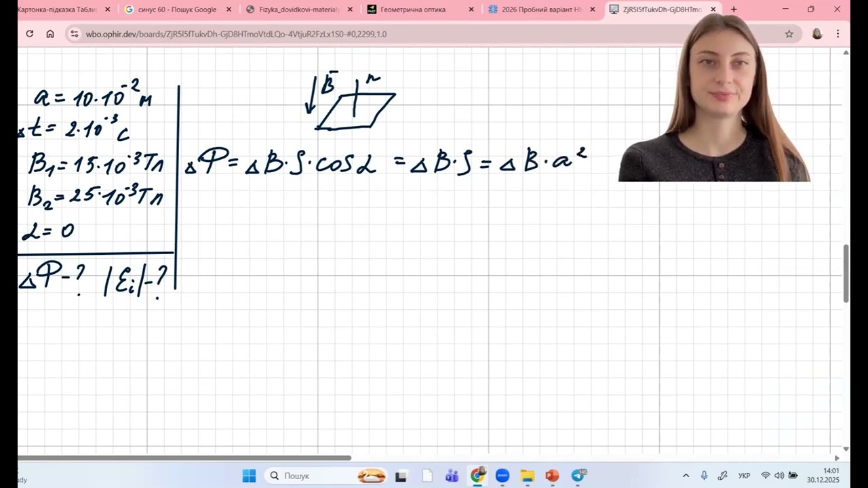Click the taskbar search highlight image
The width and height of the screenshot is (868, 488).
coord(372,476)
